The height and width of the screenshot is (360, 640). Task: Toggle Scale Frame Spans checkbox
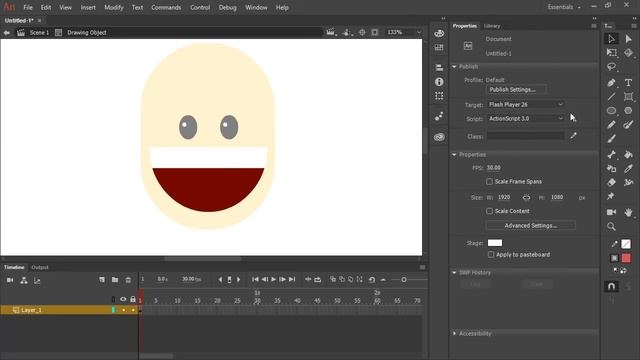click(489, 182)
